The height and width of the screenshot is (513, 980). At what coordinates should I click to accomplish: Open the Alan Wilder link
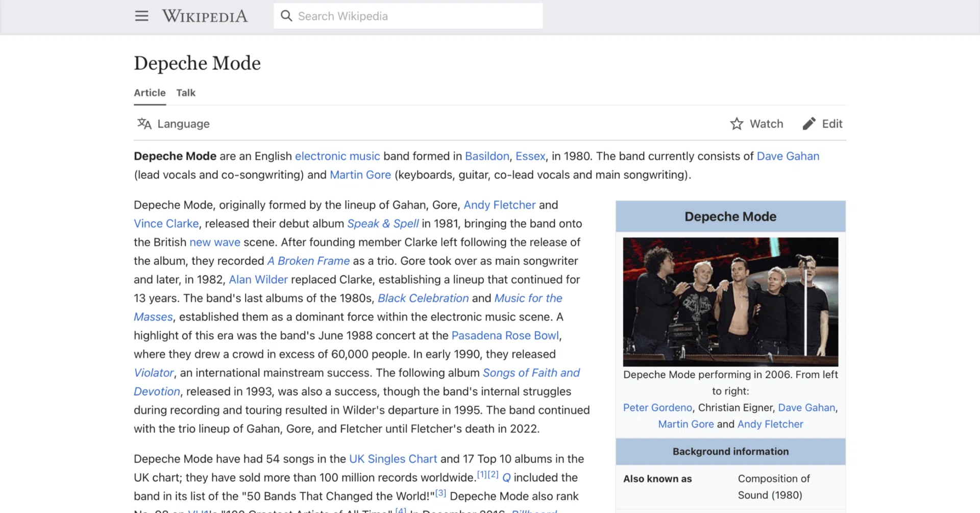tap(258, 280)
